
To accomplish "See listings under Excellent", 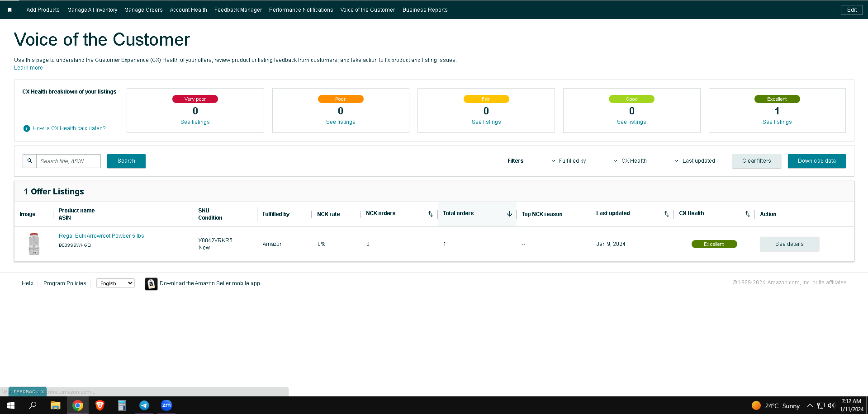I will 777,122.
